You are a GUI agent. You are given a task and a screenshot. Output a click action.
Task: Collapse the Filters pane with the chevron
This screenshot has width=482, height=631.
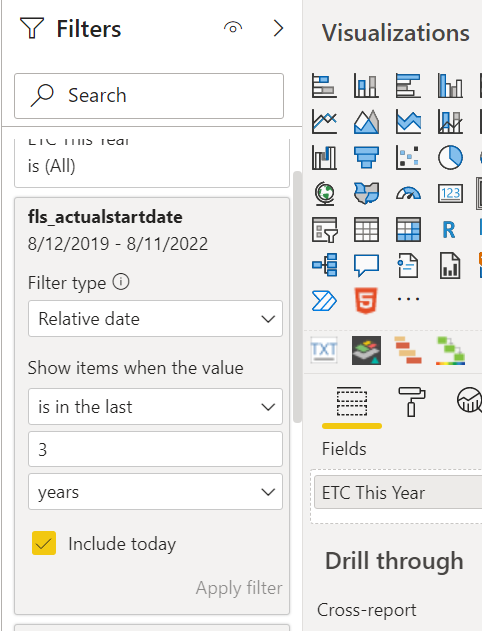coord(278,28)
